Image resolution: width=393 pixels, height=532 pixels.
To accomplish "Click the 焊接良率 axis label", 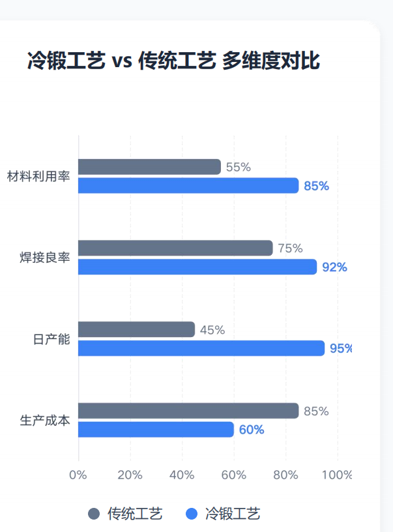I will pos(45,258).
